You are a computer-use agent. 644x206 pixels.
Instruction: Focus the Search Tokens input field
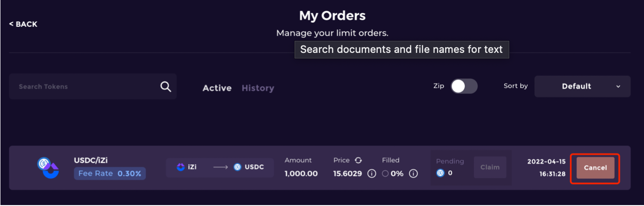(x=86, y=87)
